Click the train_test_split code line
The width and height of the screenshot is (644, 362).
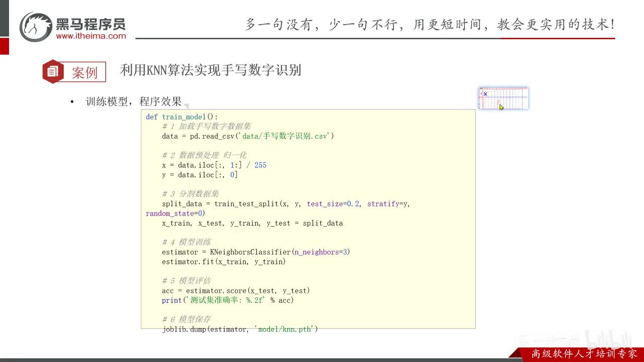click(286, 204)
